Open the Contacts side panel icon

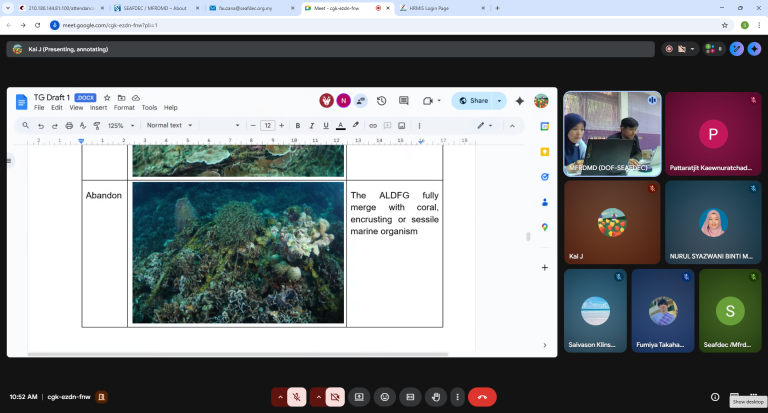545,202
